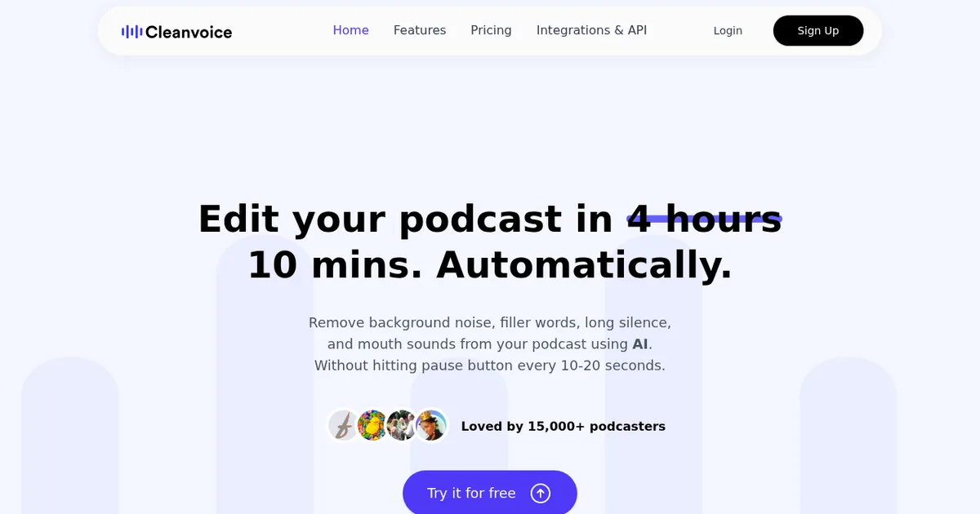Click 'Remove background noise, filler words, long silence,' line

[490, 322]
